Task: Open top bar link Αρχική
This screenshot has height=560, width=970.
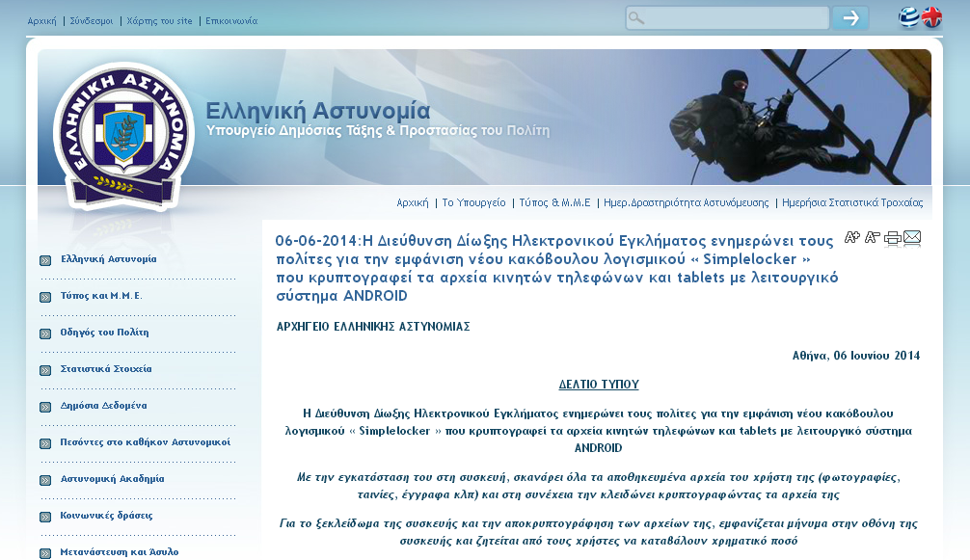Action: pyautogui.click(x=41, y=21)
